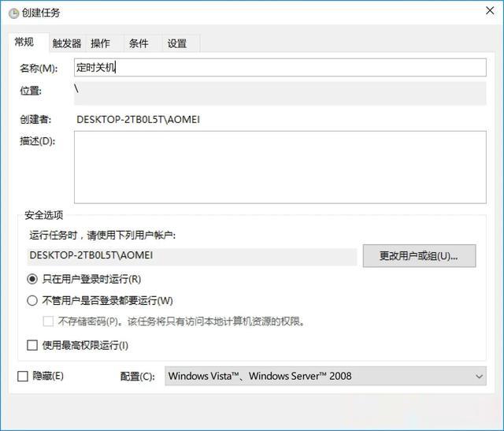The width and height of the screenshot is (504, 431).
Task: Click the 创建者 value DESKTOP-2TB0L5T\AOMEI
Action: pyautogui.click(x=139, y=120)
